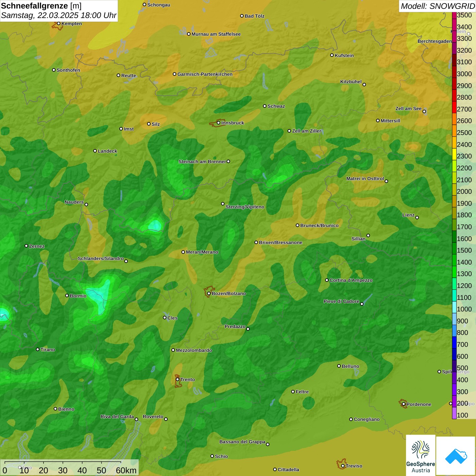Click the GeoSphere Austria logo
Viewport: 476px width, 476px height.
pos(421,455)
